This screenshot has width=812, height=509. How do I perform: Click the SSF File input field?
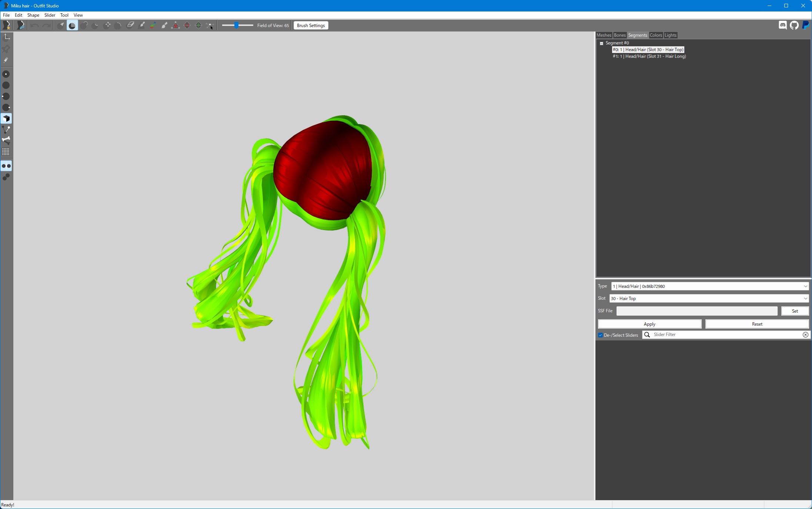coord(697,311)
